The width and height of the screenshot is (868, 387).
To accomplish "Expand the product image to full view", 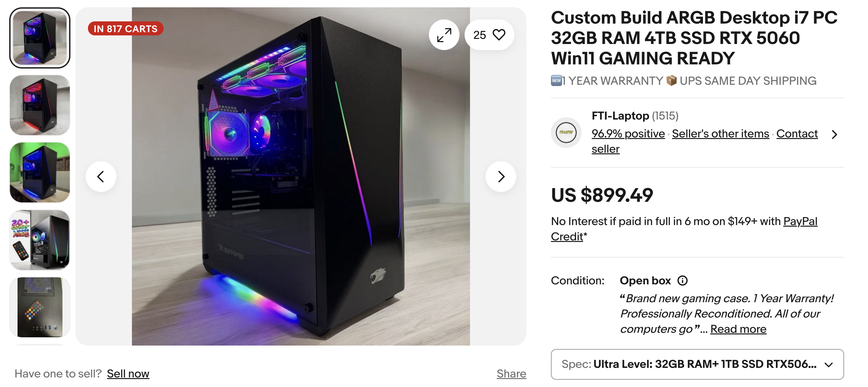I will [x=444, y=35].
